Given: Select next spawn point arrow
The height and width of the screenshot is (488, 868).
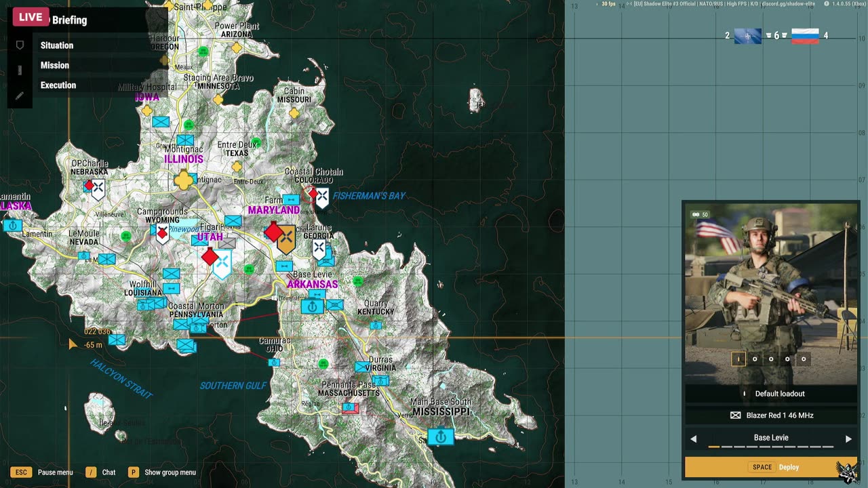Looking at the screenshot, I should [x=848, y=439].
